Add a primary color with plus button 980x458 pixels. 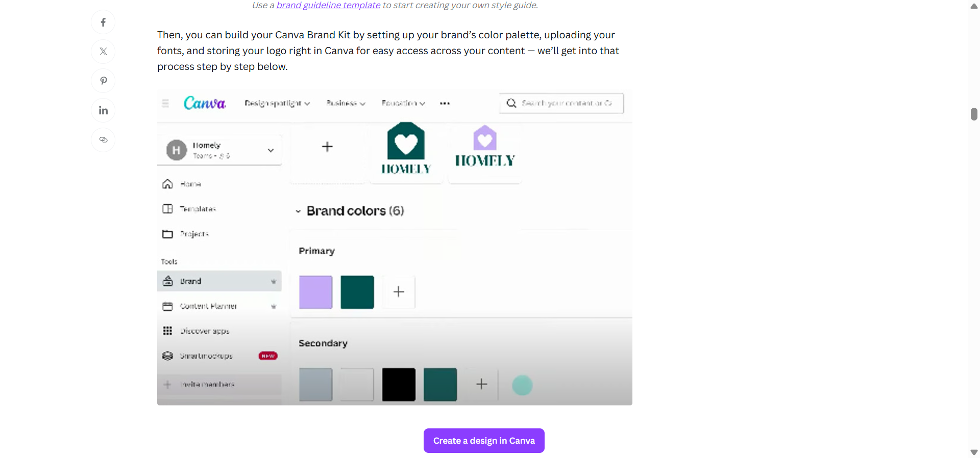pyautogui.click(x=399, y=292)
